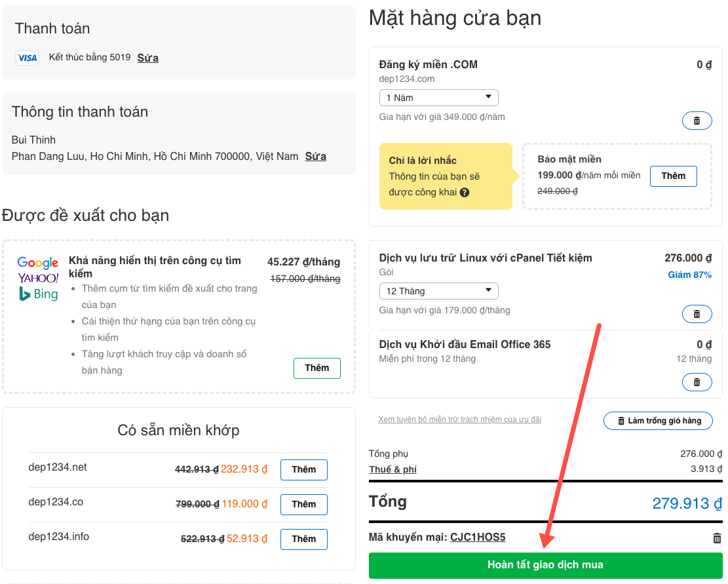The height and width of the screenshot is (584, 728).
Task: Click the Bui Thinh billing name
Action: click(33, 140)
